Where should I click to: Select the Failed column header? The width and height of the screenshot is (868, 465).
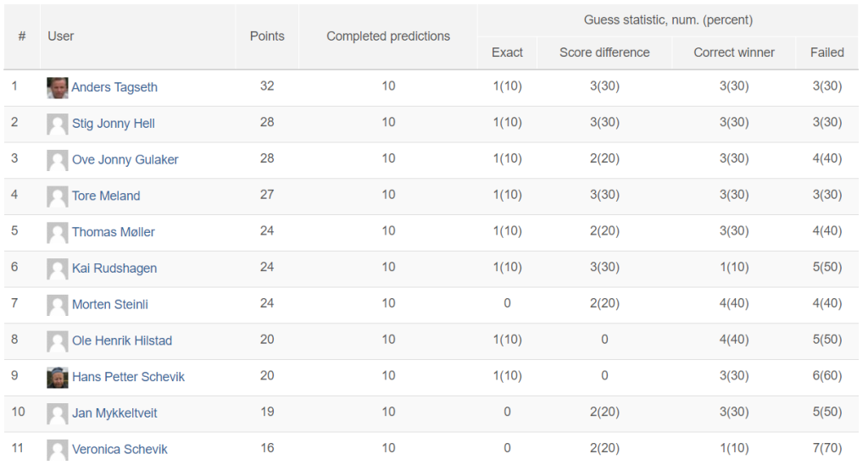pyautogui.click(x=827, y=53)
